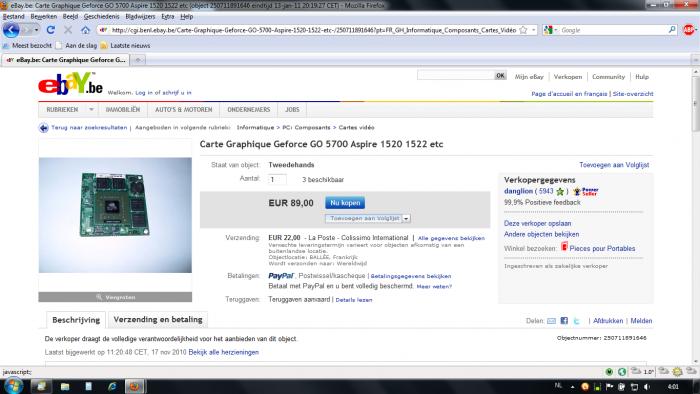Reload the page with refresh icon

point(50,30)
